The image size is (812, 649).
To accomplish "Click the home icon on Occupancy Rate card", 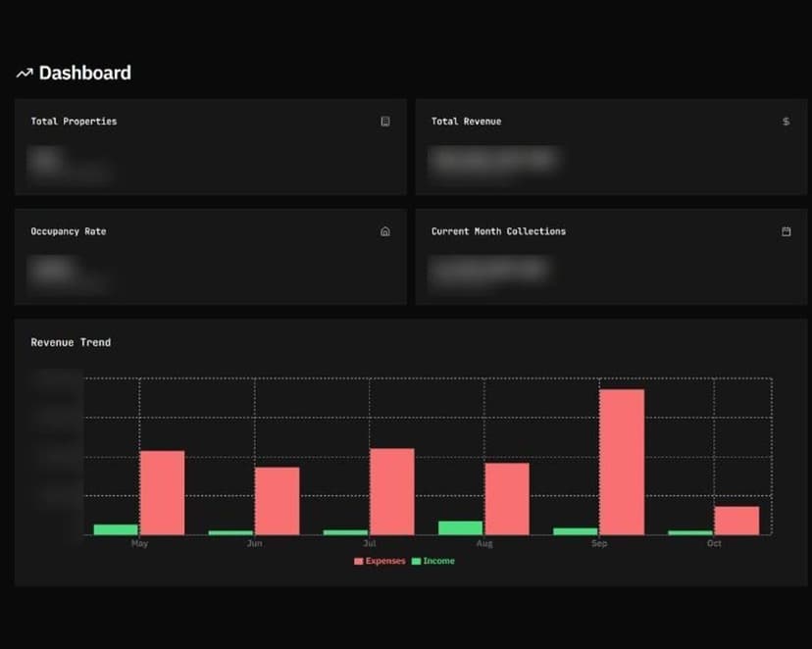I will tap(385, 231).
